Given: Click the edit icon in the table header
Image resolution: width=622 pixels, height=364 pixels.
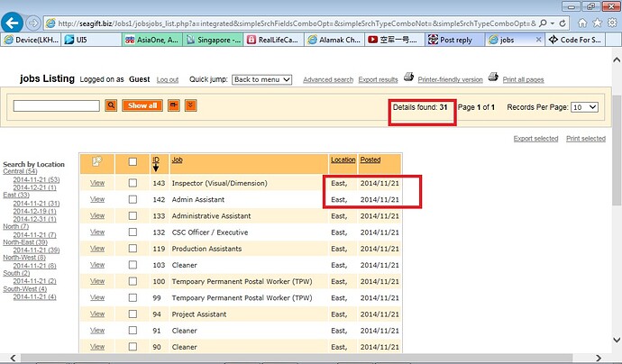Looking at the screenshot, I should (96, 161).
